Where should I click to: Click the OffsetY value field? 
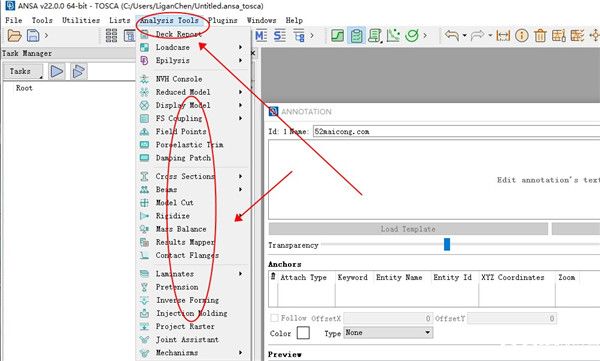click(512, 318)
